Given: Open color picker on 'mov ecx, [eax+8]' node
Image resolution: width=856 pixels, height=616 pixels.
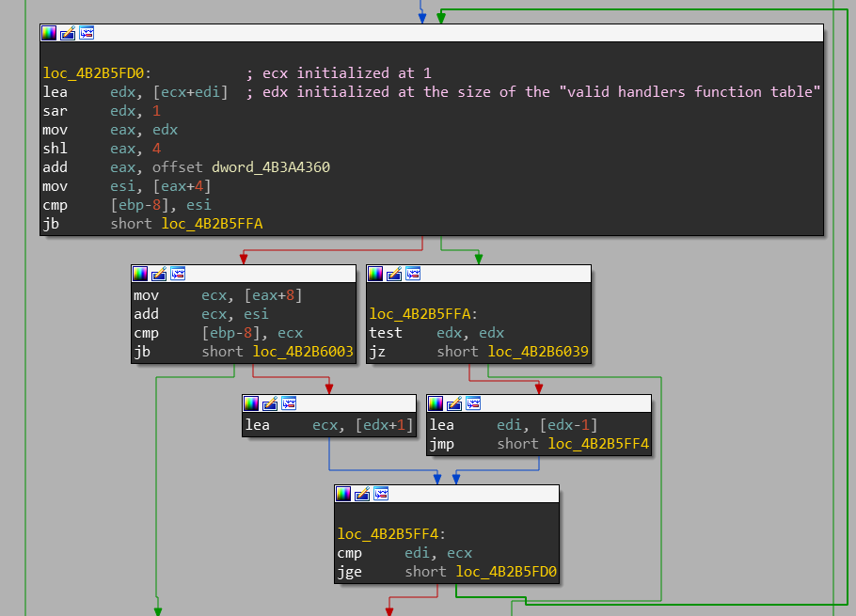Looking at the screenshot, I should [x=140, y=274].
